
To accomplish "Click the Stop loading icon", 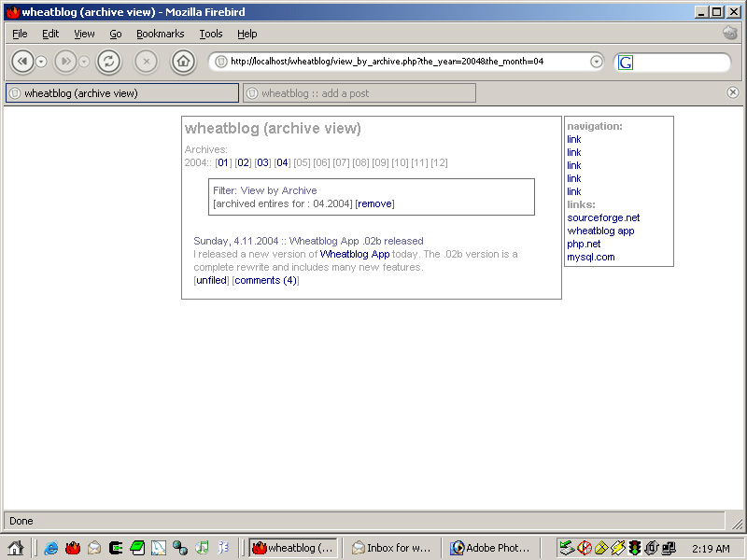I will coord(146,62).
